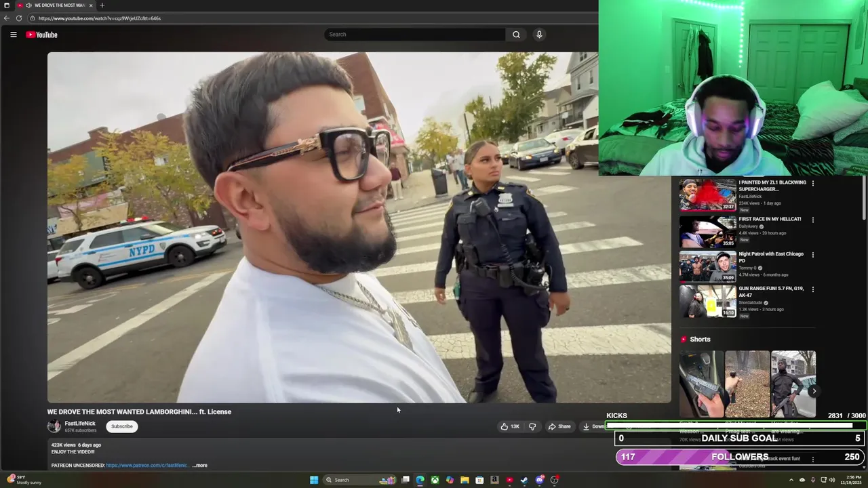Subscribe to FastLifeNick

122,426
